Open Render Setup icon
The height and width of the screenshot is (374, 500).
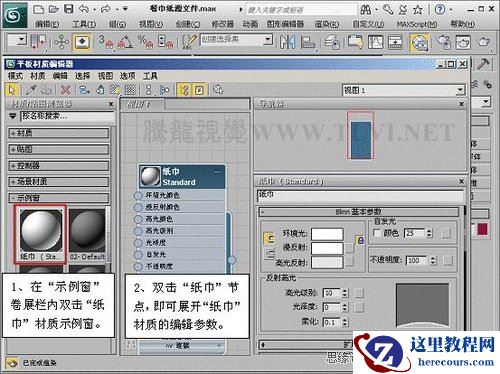[444, 42]
